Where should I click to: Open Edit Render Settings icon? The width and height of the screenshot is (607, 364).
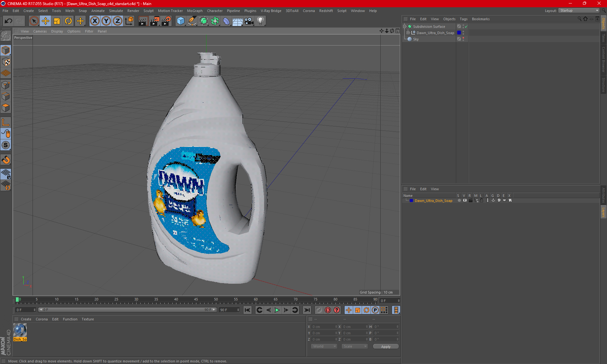point(166,21)
